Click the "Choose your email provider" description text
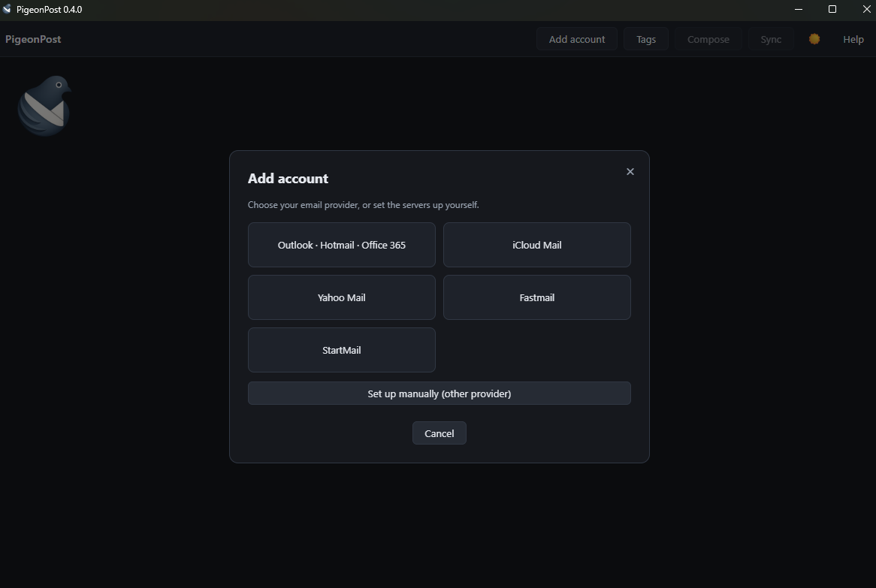 (363, 205)
